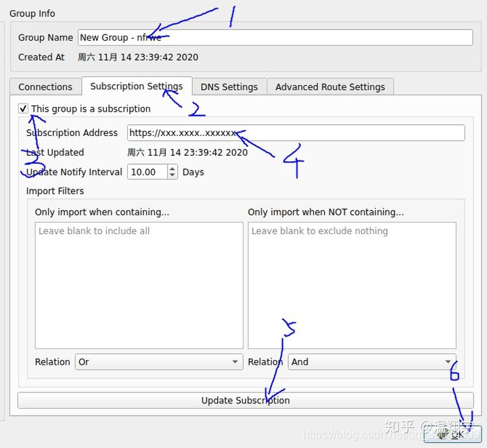Confirm with the OK button

click(x=453, y=434)
